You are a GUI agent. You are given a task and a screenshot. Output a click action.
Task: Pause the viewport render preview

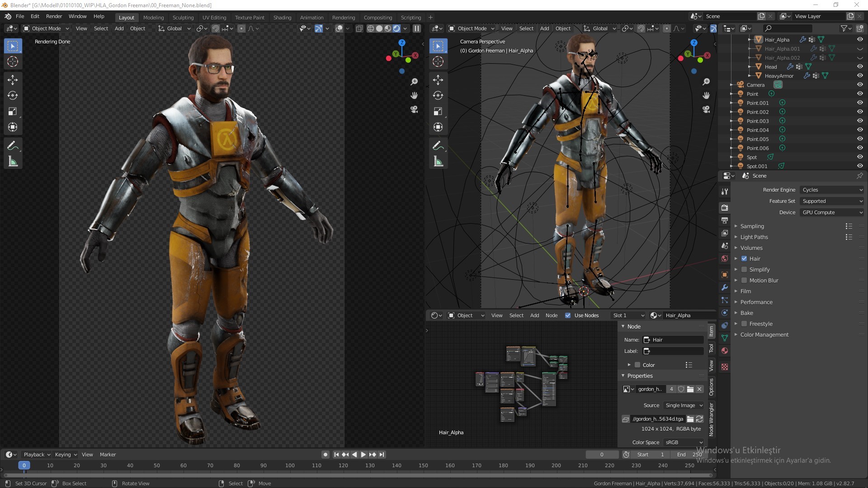417,28
